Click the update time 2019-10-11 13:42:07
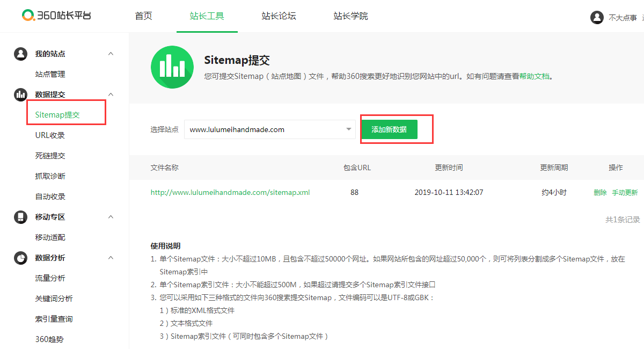This screenshot has height=349, width=644. tap(449, 192)
